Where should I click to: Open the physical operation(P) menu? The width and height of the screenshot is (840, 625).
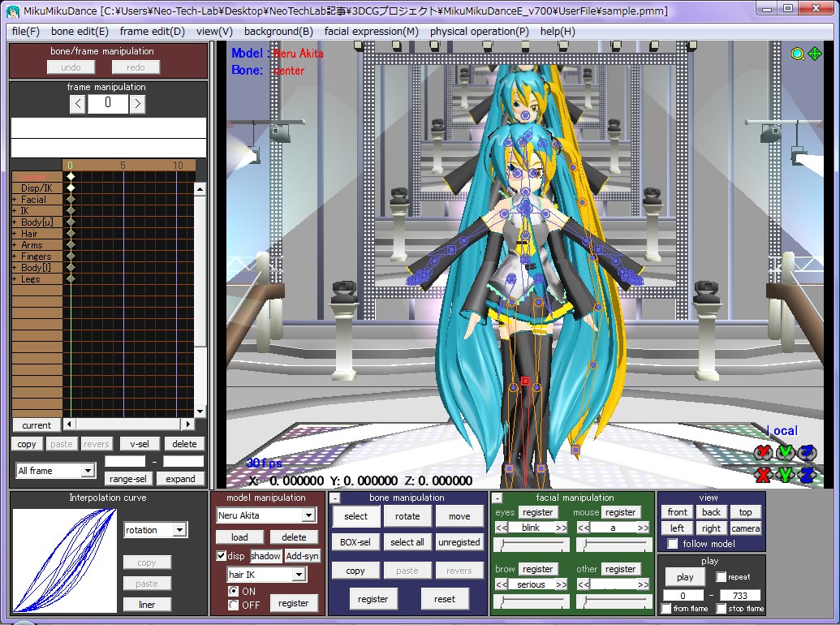pyautogui.click(x=480, y=31)
